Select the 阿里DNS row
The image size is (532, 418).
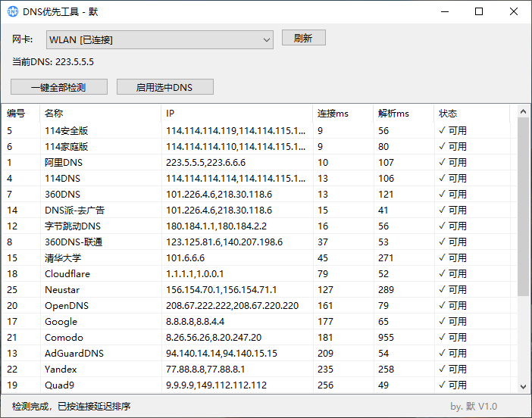tap(259, 162)
